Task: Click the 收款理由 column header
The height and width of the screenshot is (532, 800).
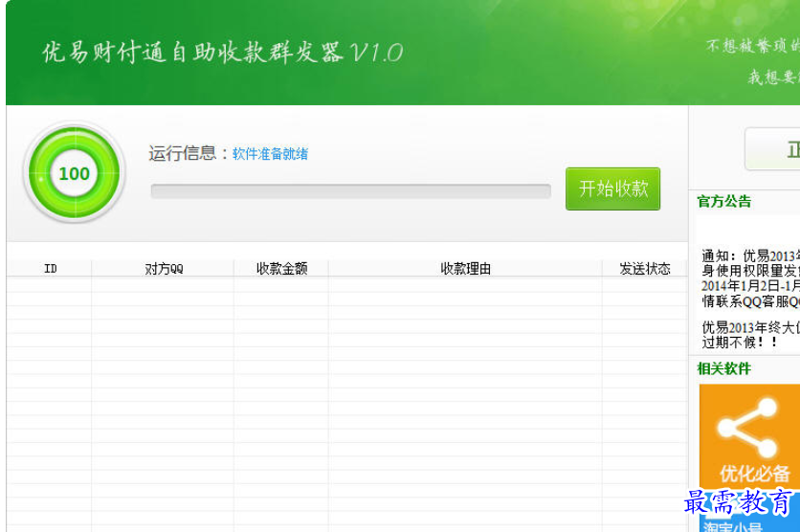Action: [465, 269]
